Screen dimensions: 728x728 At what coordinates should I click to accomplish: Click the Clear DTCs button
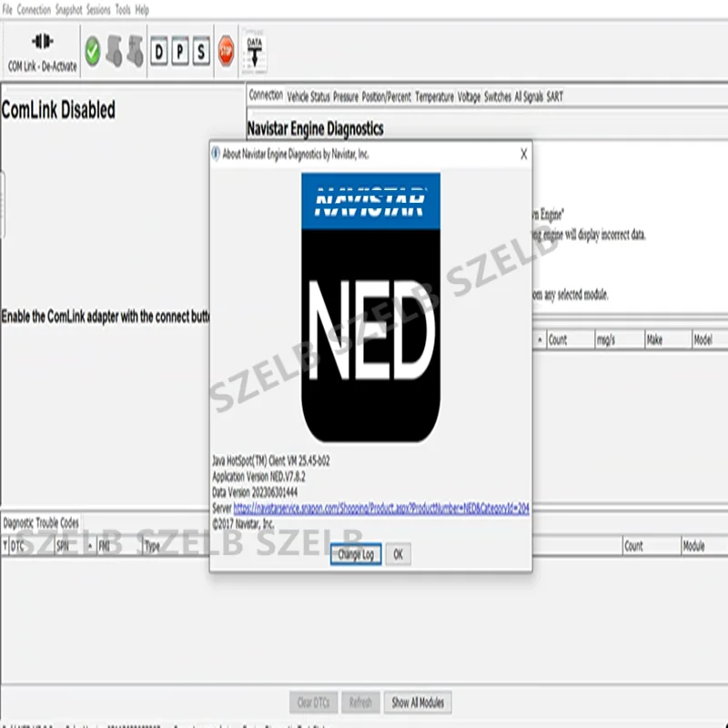313,703
